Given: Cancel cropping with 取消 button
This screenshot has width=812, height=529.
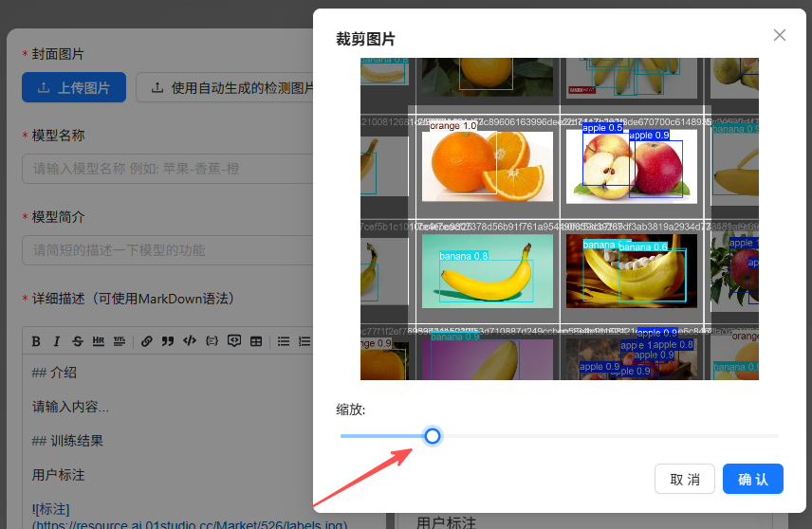Looking at the screenshot, I should (685, 479).
